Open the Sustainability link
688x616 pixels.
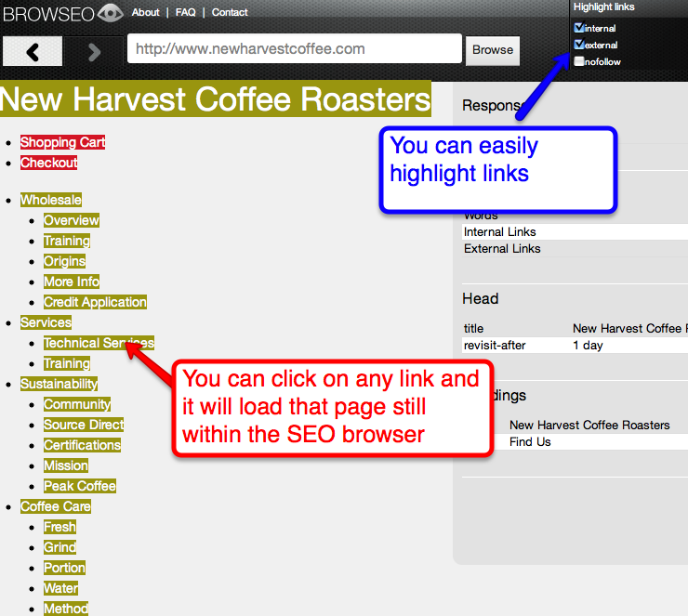[59, 384]
